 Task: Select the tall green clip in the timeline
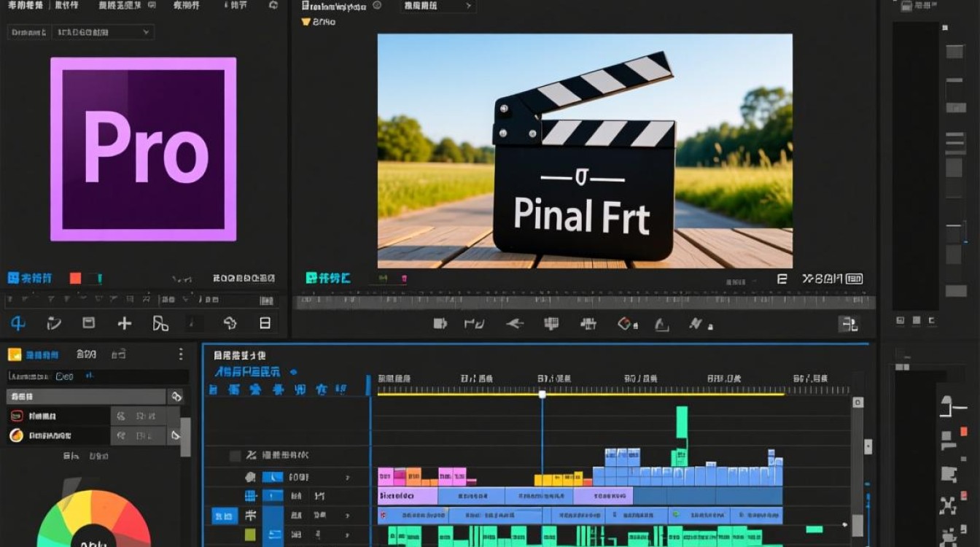(682, 423)
